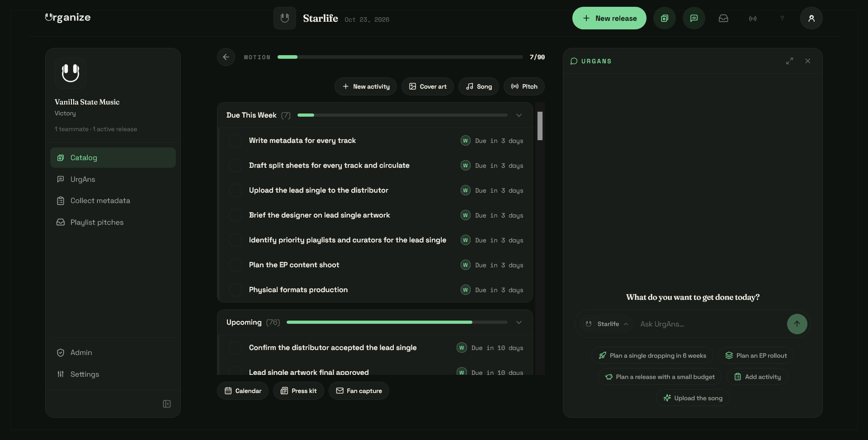Toggle the UrgAns chat icon in top bar

pyautogui.click(x=694, y=18)
